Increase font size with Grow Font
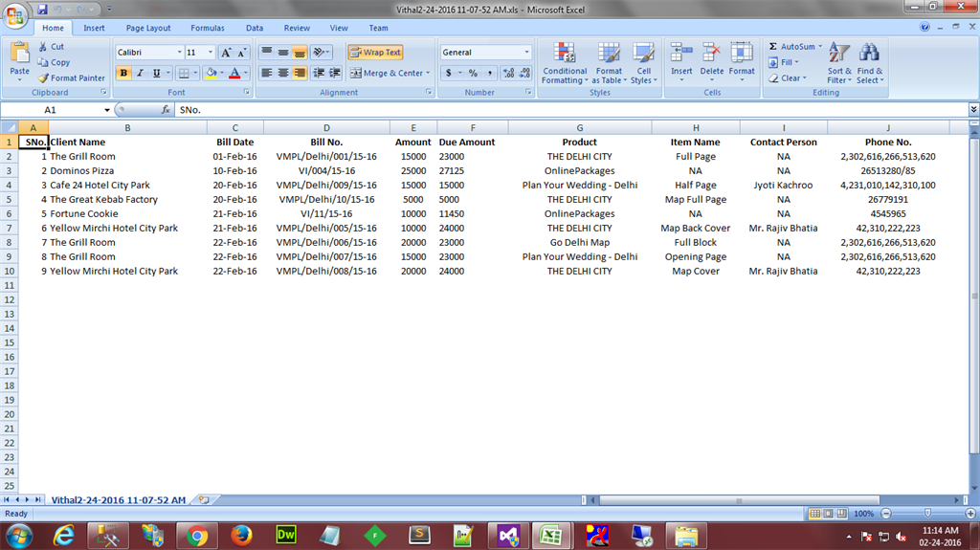The height and width of the screenshot is (550, 980). pos(226,53)
